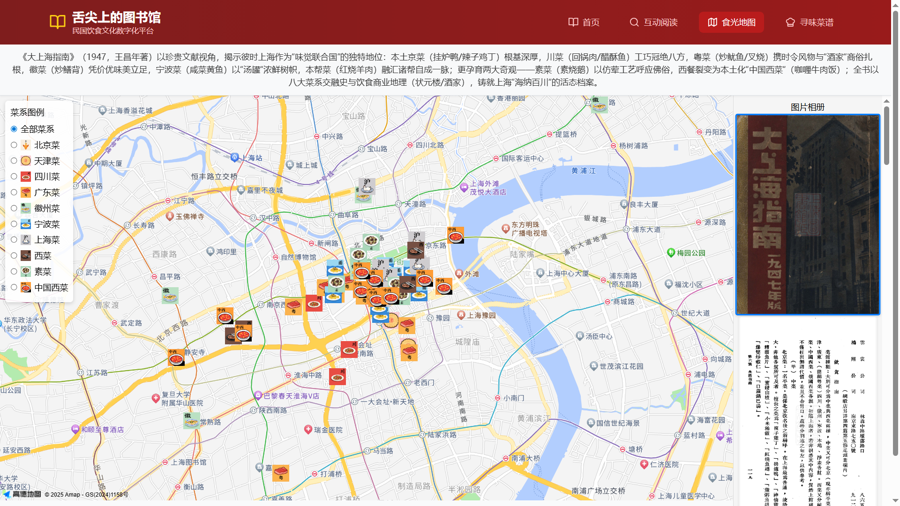The width and height of the screenshot is (900, 506).
Task: Click restaurant marker near 常熟路
Action: point(192,420)
